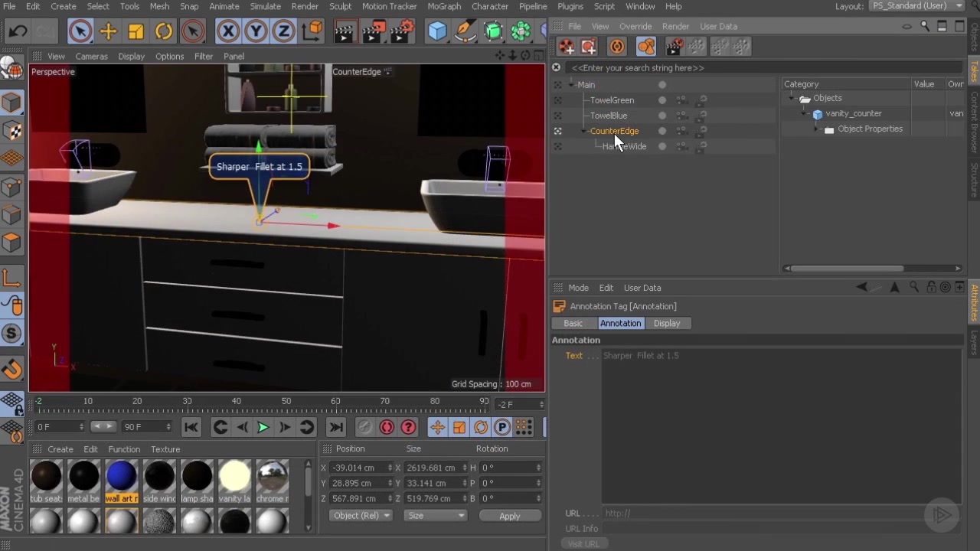Screen dimensions: 980x551
Task: Switch to the Display tab in Attributes
Action: [x=666, y=323]
